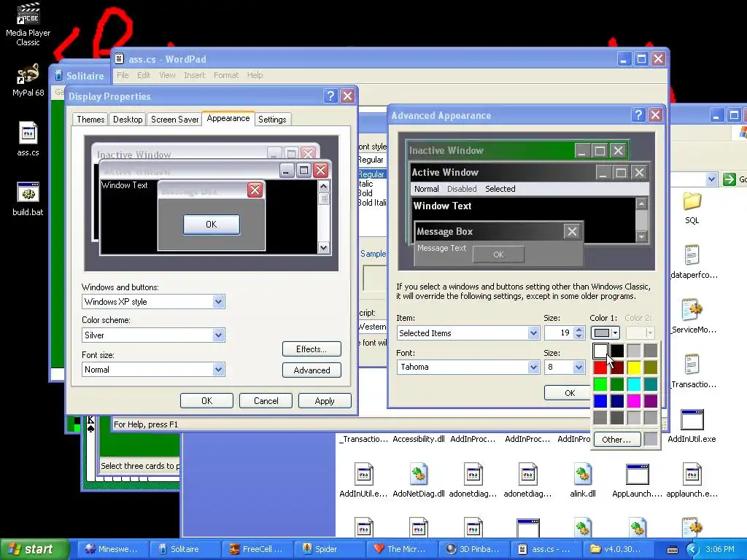747x560 pixels.
Task: Select the SQL folder icon
Action: [x=692, y=208]
